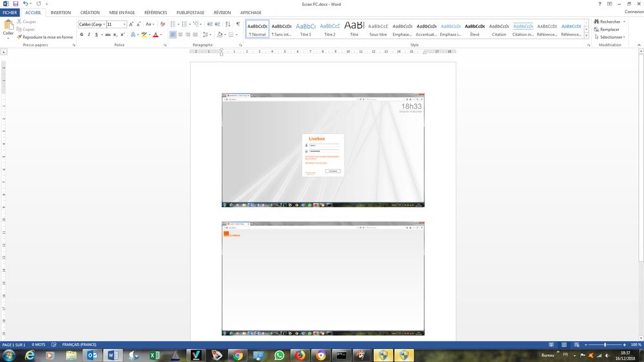Click the strikethrough text icon
Screen dimensions: 644x362
(108, 35)
